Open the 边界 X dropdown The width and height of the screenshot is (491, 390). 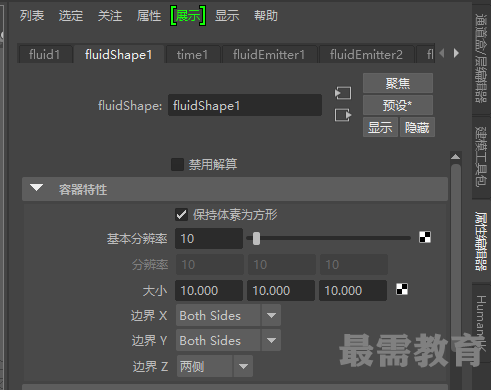coord(228,315)
